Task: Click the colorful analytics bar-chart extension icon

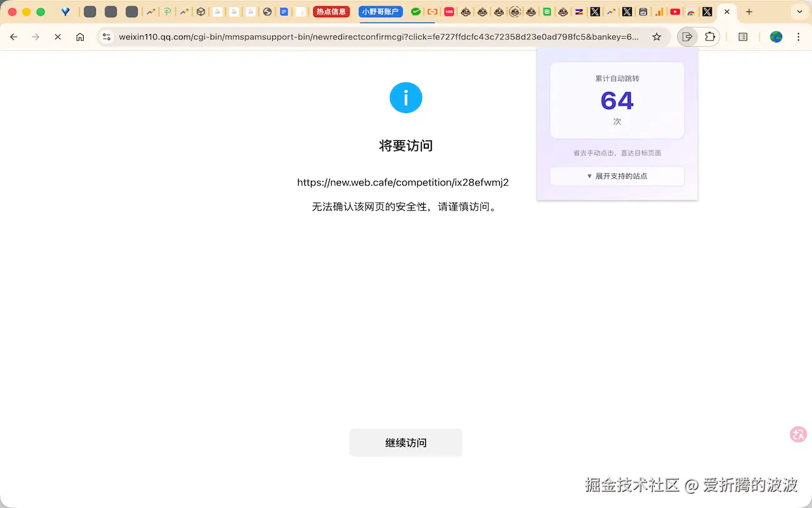Action: [x=658, y=11]
